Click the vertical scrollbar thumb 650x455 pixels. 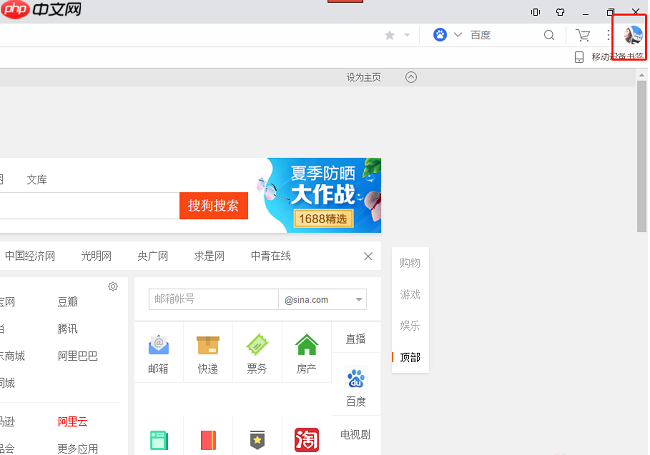pyautogui.click(x=642, y=157)
